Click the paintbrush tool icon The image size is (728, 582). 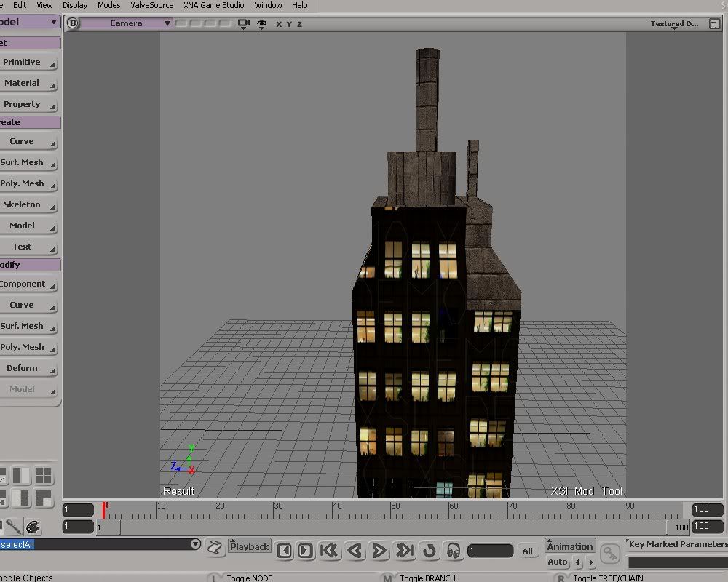pyautogui.click(x=13, y=527)
